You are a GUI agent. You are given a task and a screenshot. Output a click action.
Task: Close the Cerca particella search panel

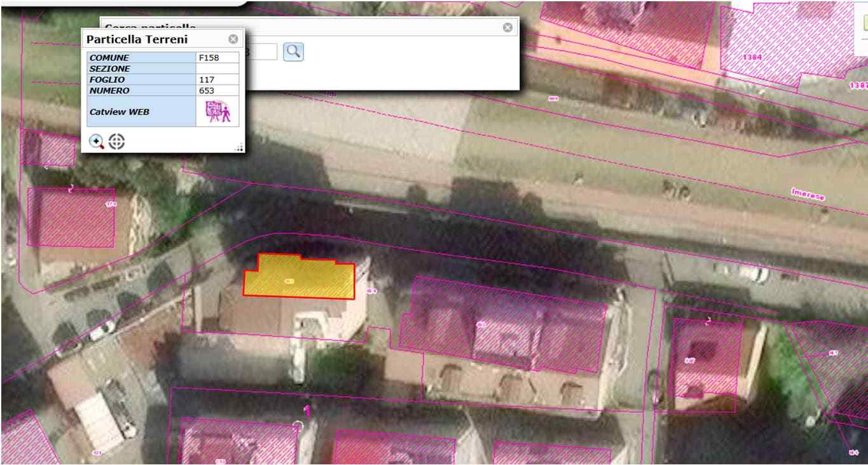tap(507, 27)
